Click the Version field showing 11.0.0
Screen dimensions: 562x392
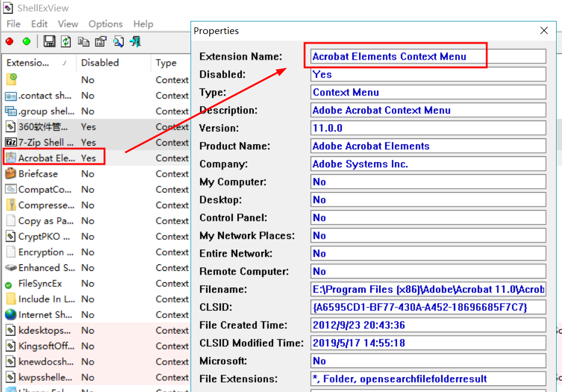pos(428,128)
